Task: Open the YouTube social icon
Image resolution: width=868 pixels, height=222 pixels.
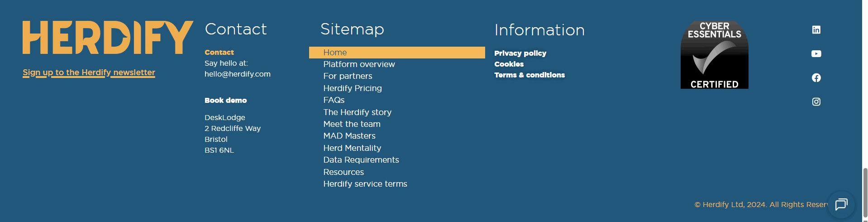Action: tap(816, 54)
